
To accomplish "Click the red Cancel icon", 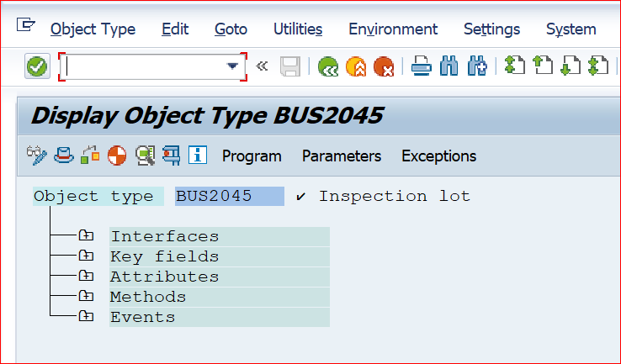I will coord(384,66).
